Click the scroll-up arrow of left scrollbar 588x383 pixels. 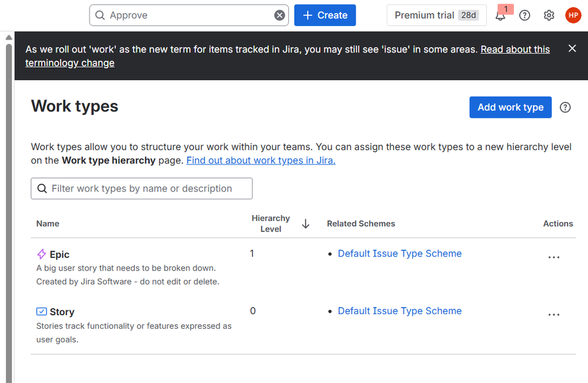(9, 38)
